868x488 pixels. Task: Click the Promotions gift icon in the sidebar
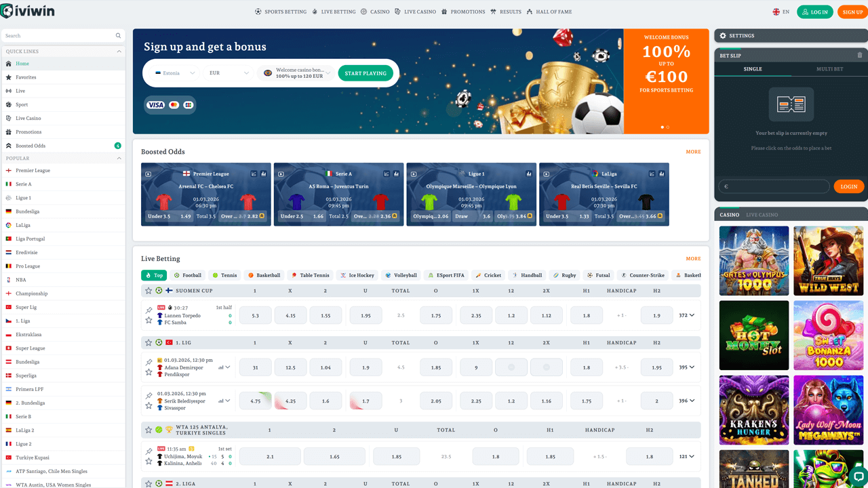(x=9, y=132)
